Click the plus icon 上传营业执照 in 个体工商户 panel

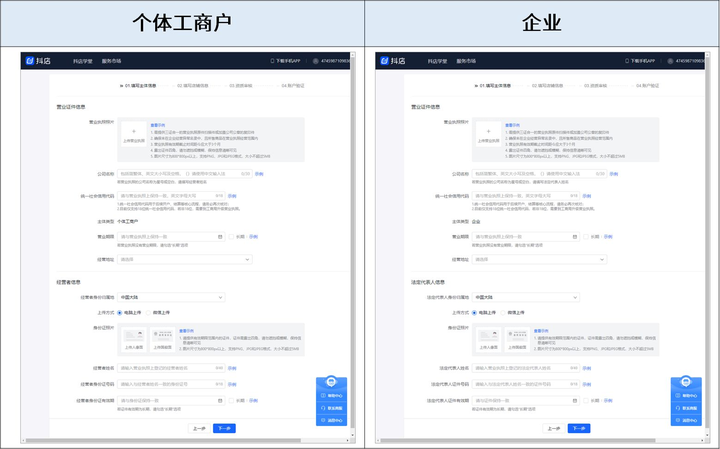[134, 132]
